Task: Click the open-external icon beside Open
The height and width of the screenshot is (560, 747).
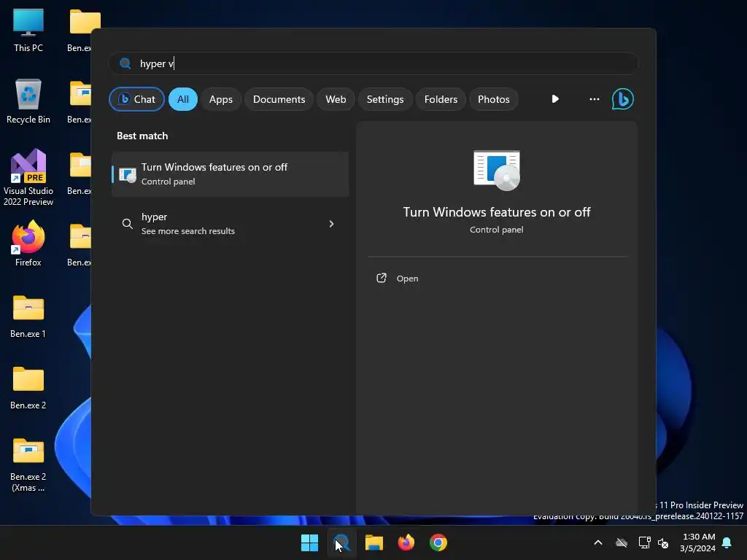Action: 381,278
